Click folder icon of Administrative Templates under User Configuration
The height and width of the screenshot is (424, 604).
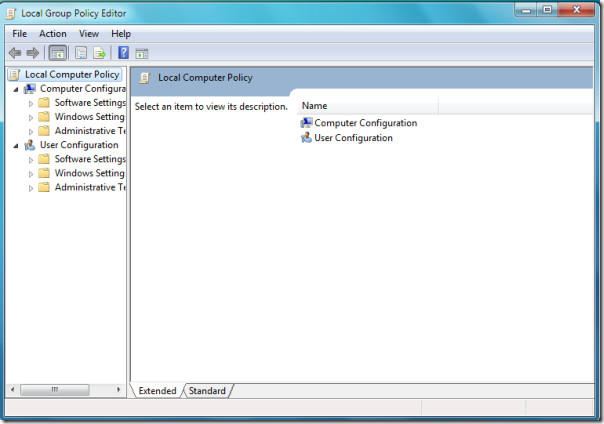tap(44, 187)
